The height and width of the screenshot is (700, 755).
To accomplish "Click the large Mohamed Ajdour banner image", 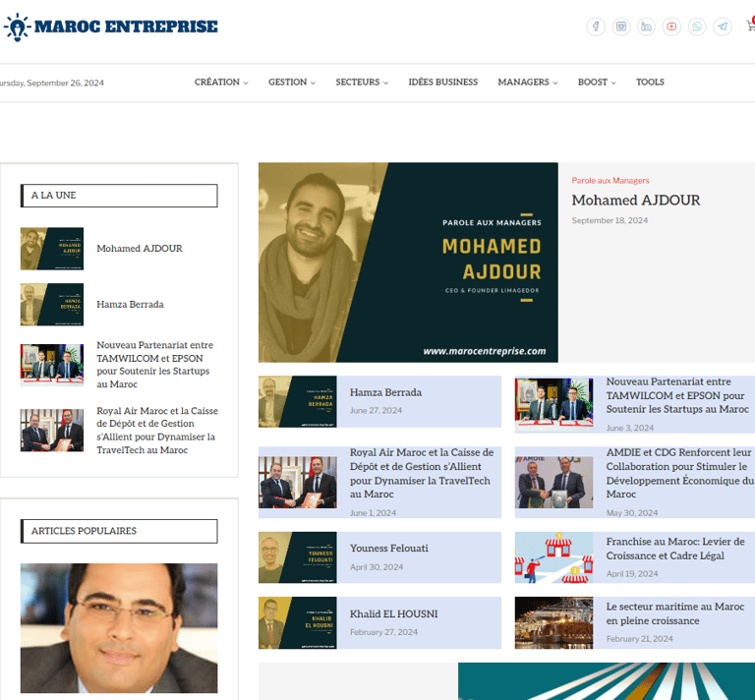I will pos(408,262).
